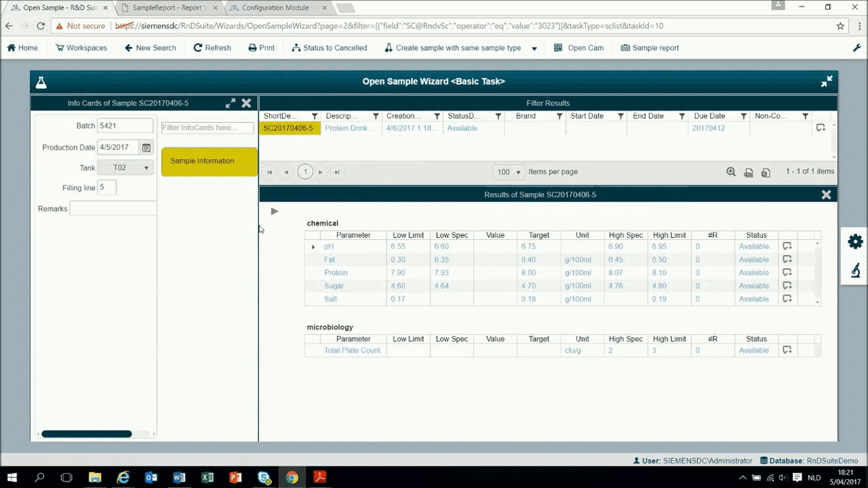Click Total Plate Count parameter
868x488 pixels.
354,351
